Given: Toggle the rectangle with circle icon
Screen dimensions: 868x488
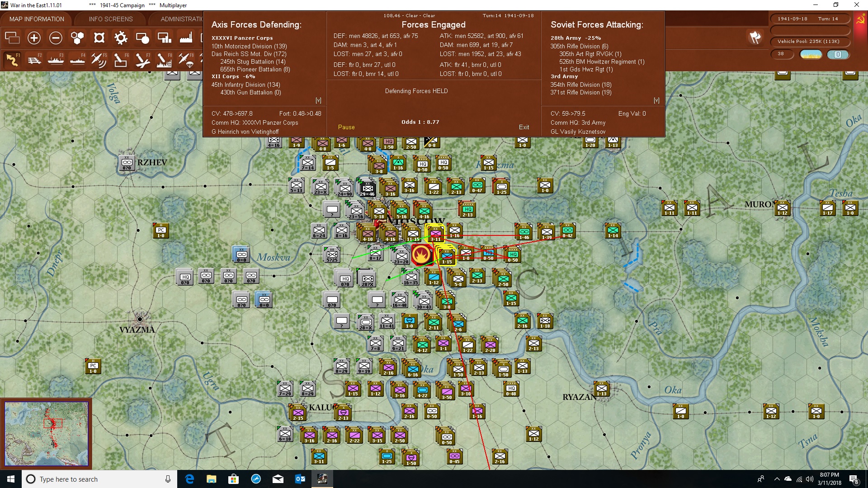Looking at the screenshot, I should coord(142,38).
